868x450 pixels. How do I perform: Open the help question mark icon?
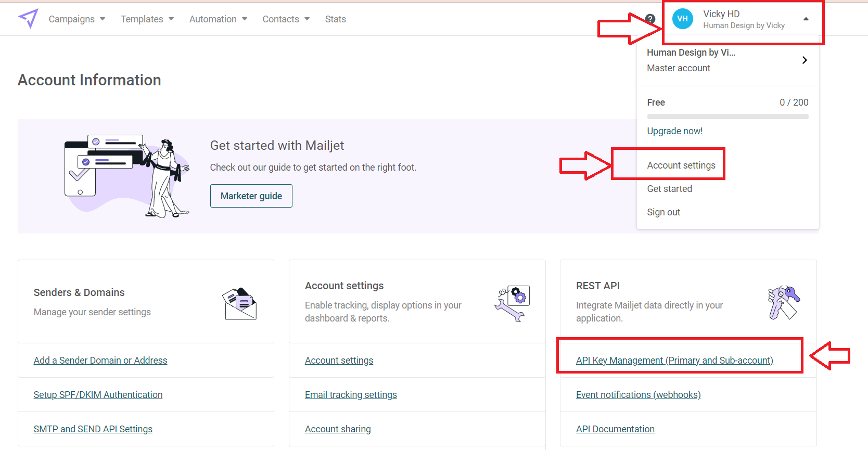650,19
